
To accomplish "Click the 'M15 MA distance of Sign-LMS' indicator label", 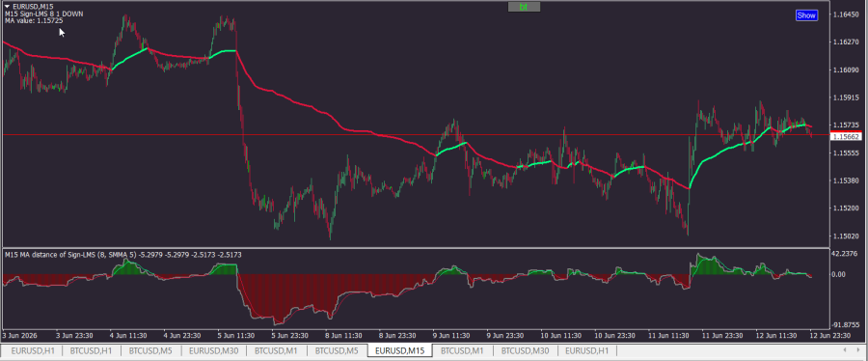I will coord(122,255).
